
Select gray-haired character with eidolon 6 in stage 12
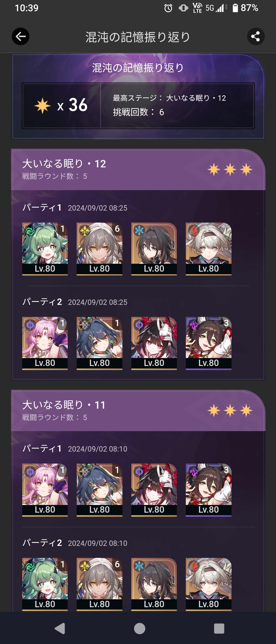point(99,249)
